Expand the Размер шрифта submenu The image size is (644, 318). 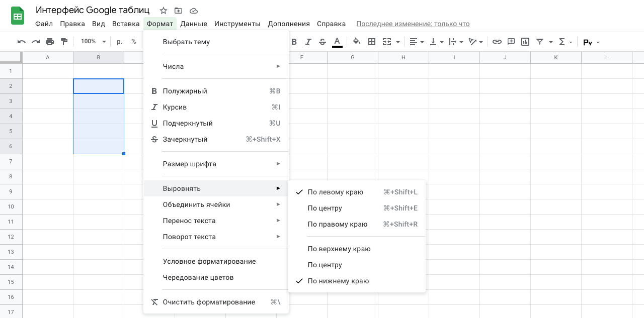coord(216,164)
